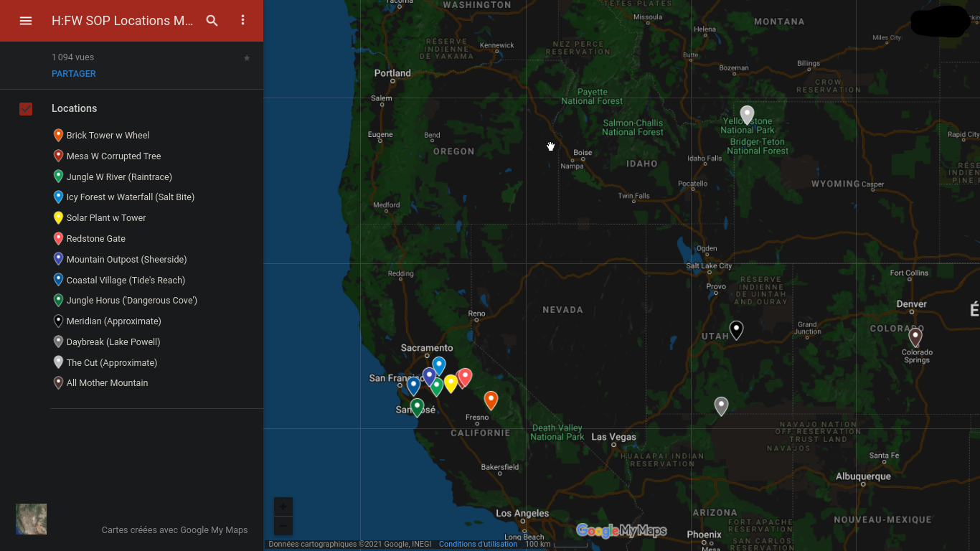980x551 pixels.
Task: Click the black map pin in Utah
Action: click(736, 330)
